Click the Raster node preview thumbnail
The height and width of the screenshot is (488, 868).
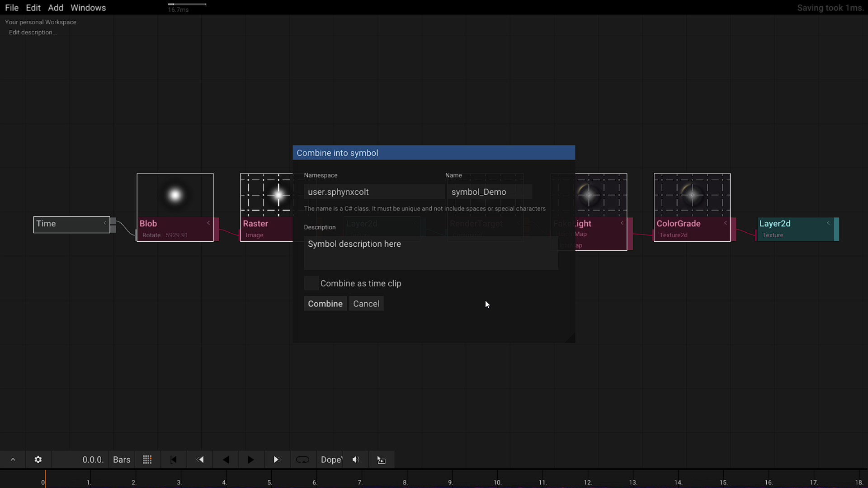pyautogui.click(x=266, y=195)
